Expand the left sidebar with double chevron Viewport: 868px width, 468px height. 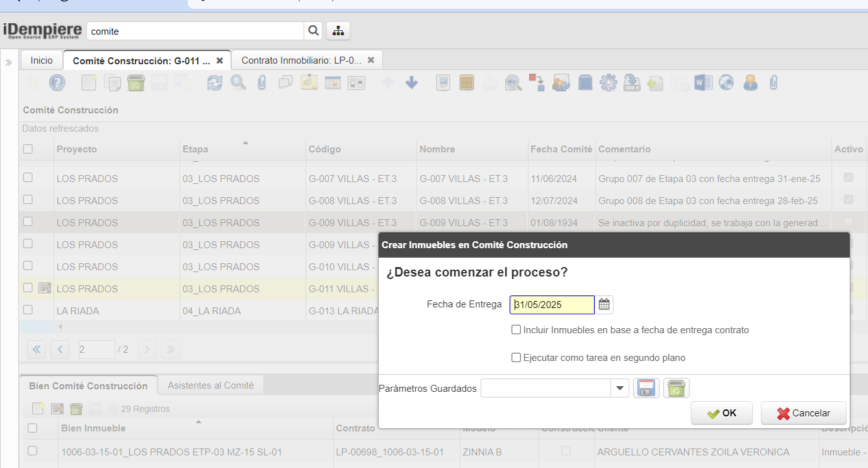(9, 62)
